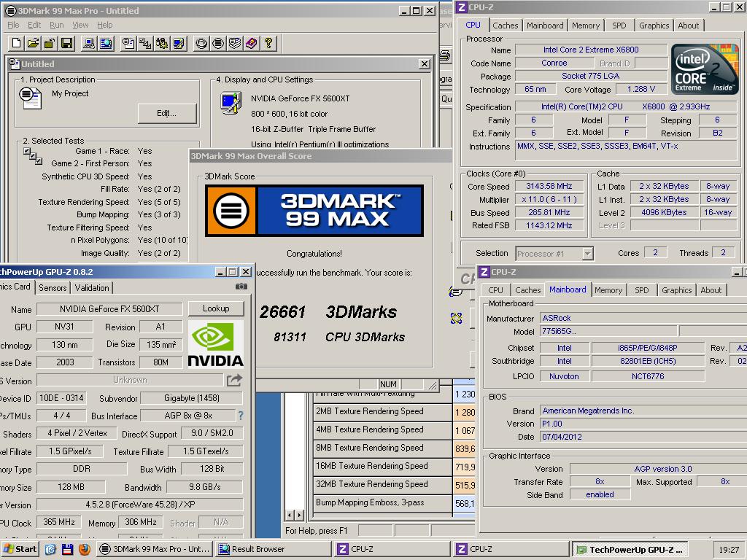Select the CPU tab in lower CPU-Z window
Image resolution: width=747 pixels, height=560 pixels.
pos(495,290)
